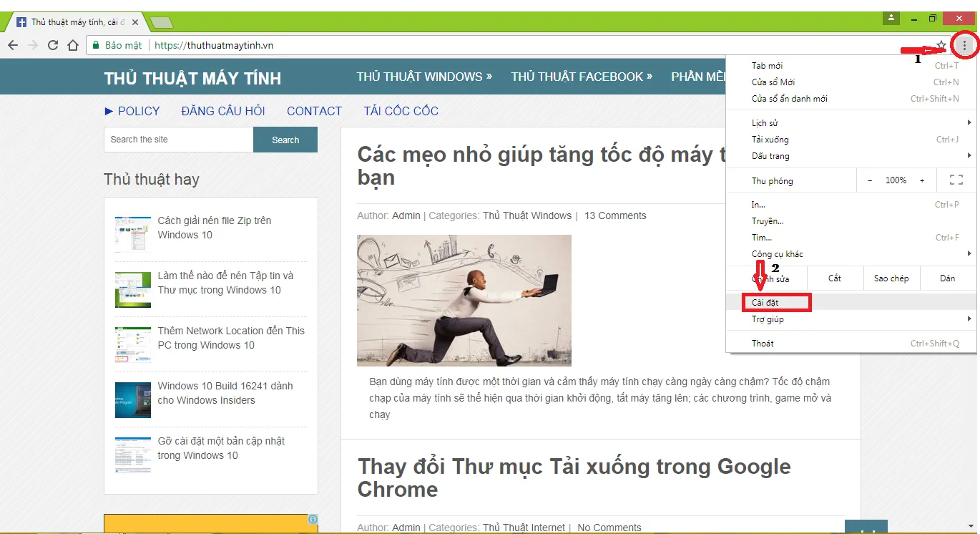Click 'No Comments' link
The image size is (980, 534).
click(x=609, y=528)
